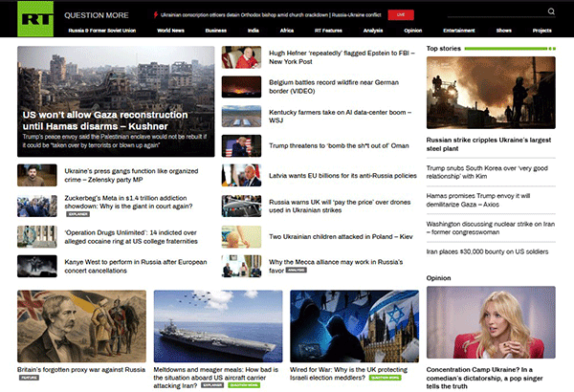Click the EXPLAINER tag under the Meta article
This screenshot has height=392, width=574.
(78, 214)
